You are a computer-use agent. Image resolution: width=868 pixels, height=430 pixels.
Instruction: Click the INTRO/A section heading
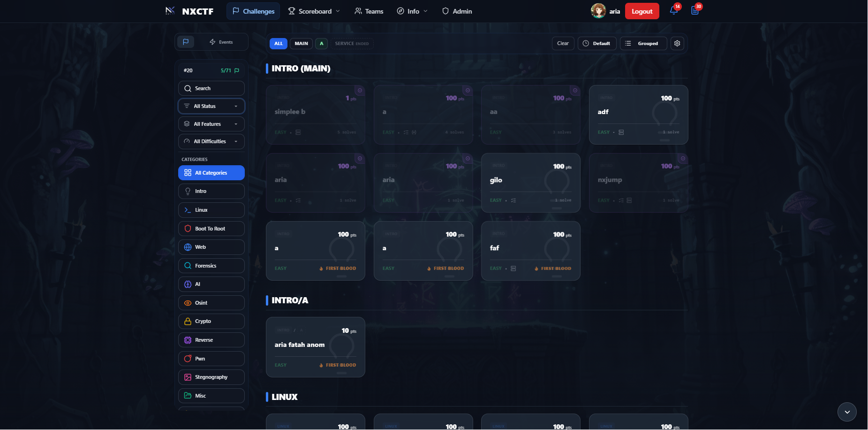[x=290, y=300]
